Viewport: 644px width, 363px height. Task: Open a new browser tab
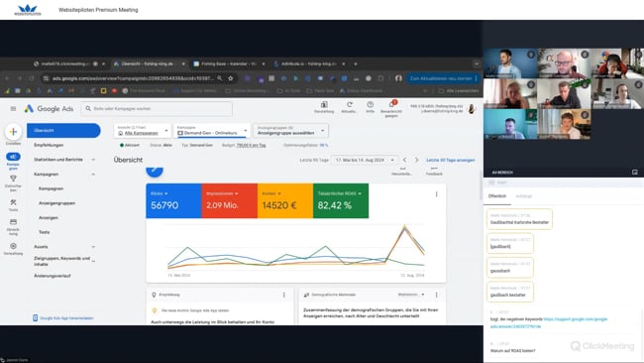pos(356,63)
